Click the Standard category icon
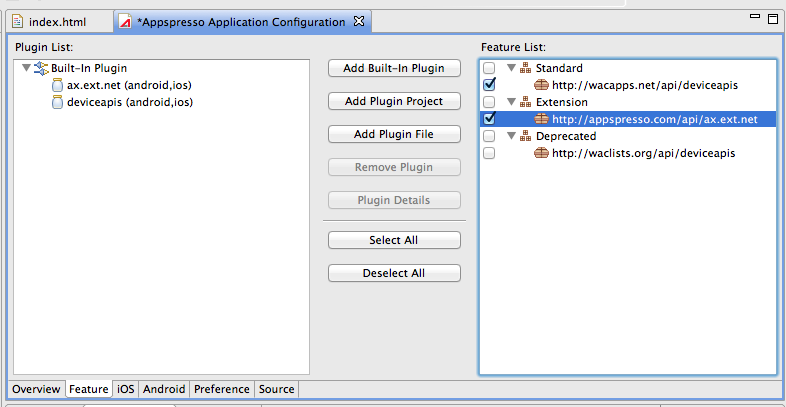Screen dimensions: 786x407 click(525, 68)
